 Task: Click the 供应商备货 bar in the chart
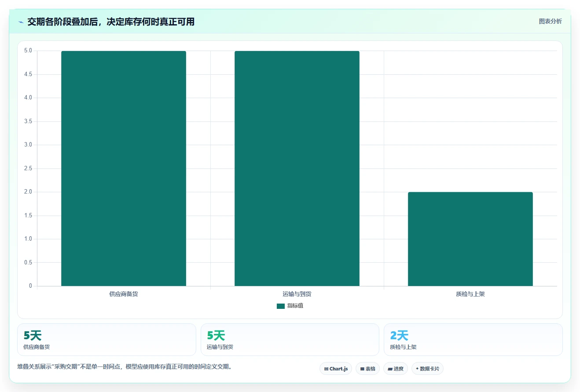[124, 169]
